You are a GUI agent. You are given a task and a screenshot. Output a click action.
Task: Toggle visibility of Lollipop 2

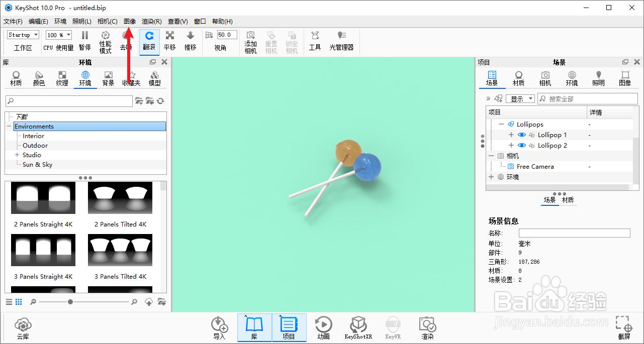(x=522, y=146)
